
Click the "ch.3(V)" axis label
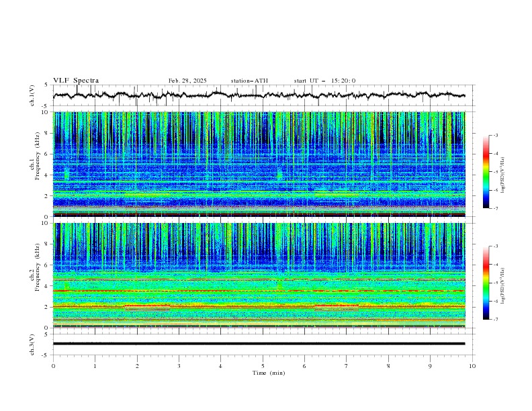pos(32,345)
